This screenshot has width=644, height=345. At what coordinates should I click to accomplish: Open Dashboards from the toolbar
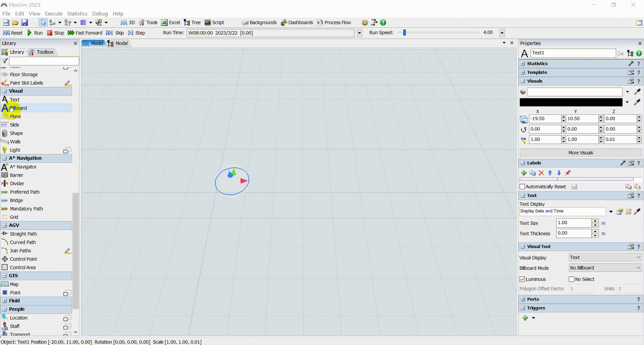(297, 22)
